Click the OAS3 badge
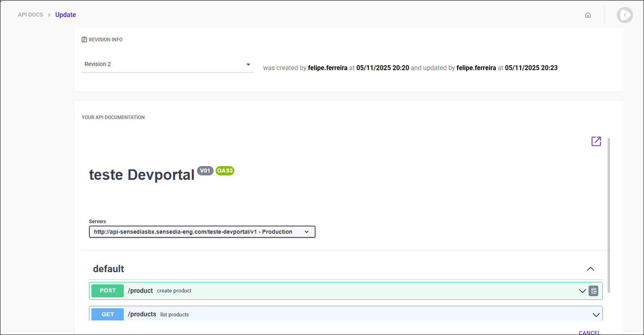The image size is (644, 335). pos(225,171)
